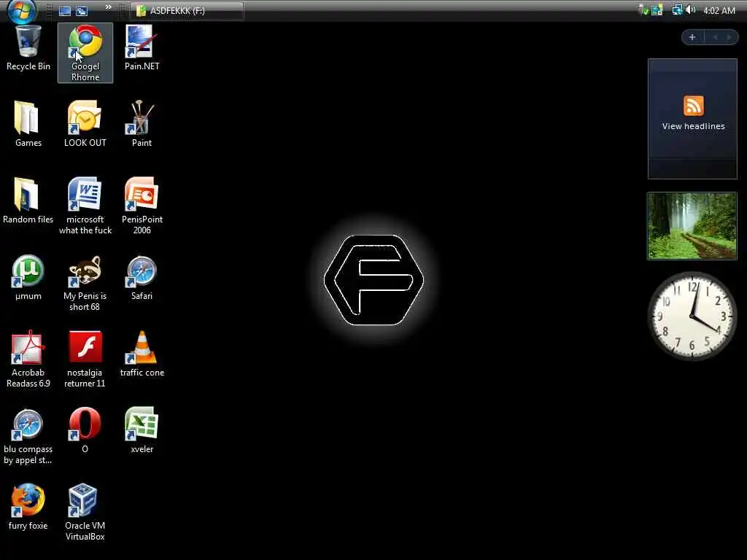Screen dimensions: 747x560
Task: Select the furry foxie Firefox shortcut
Action: point(28,507)
